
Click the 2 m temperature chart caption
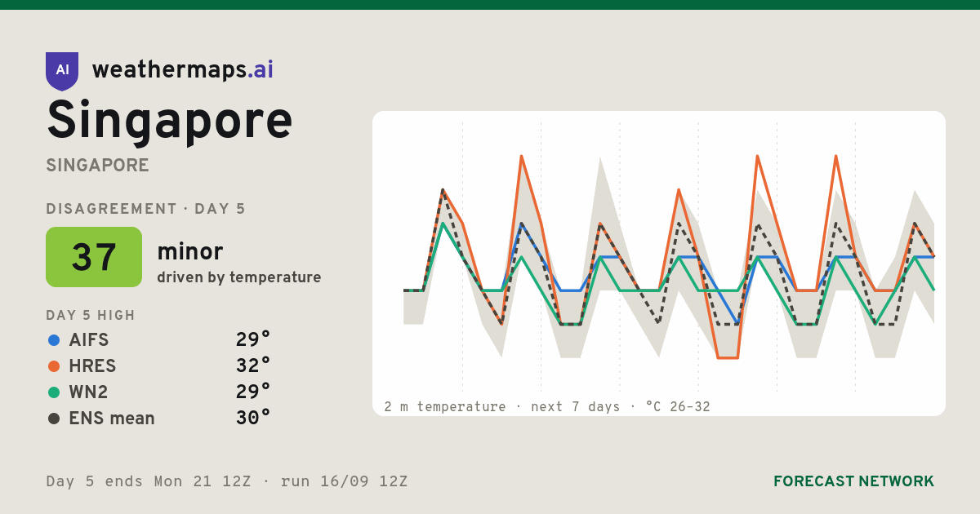(547, 406)
